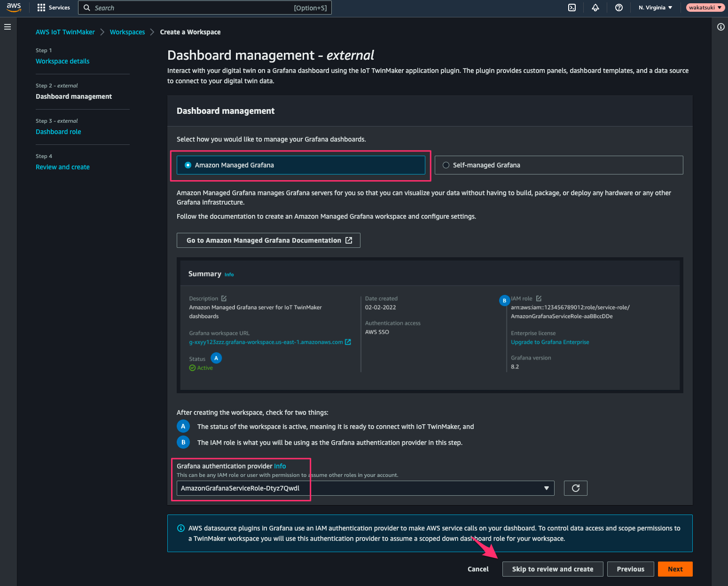Focus the top Search field
Screen dimensions: 728x586
(205, 8)
